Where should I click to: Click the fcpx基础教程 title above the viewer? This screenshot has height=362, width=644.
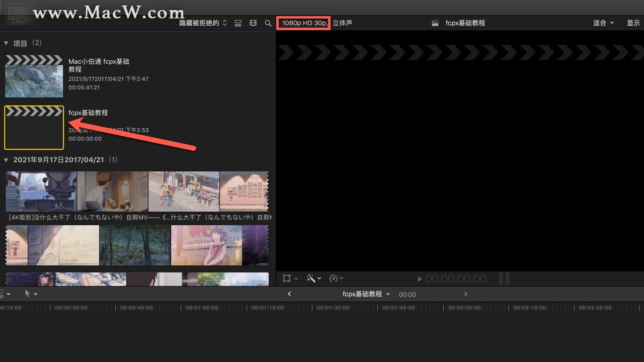tap(465, 23)
